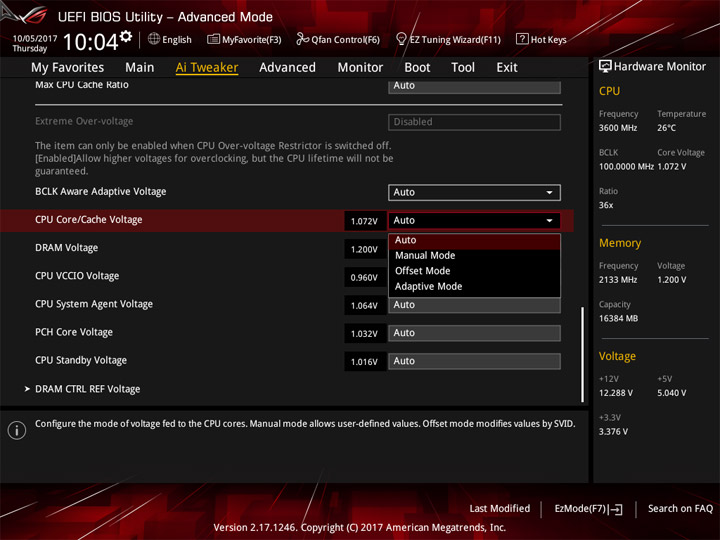The image size is (720, 540).
Task: Click the 0.960V VCCIO readout
Action: 365,277
